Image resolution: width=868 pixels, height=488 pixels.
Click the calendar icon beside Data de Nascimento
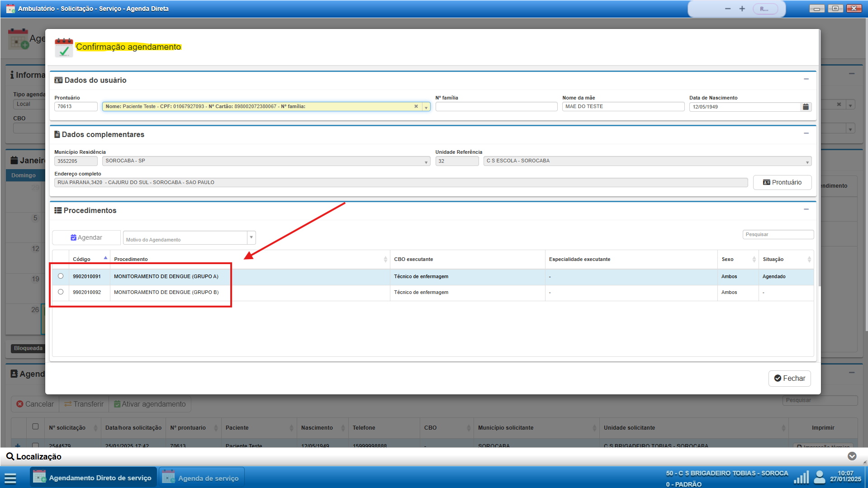pos(806,107)
